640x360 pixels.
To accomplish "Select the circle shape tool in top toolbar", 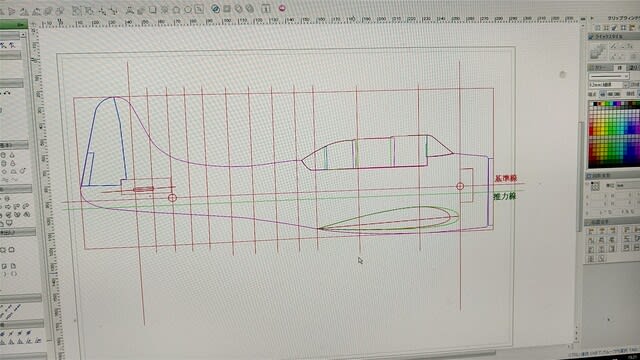I will click(188, 9).
